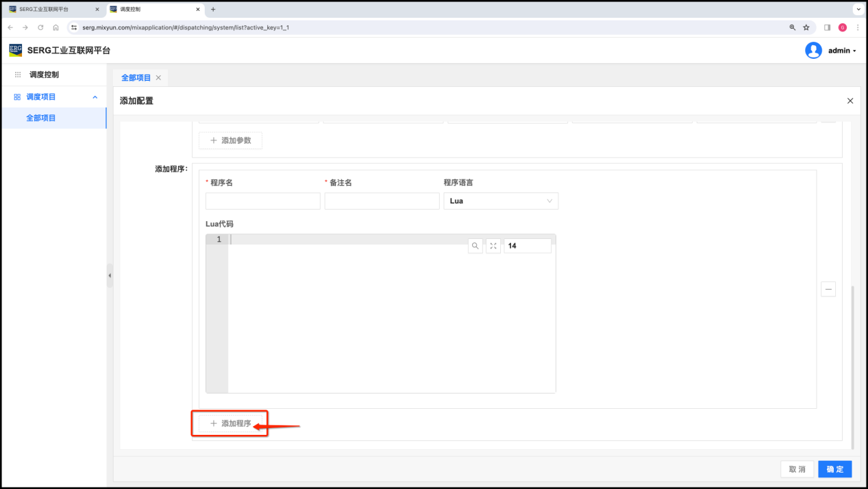Click the 确定 confirm button
This screenshot has height=489, width=868.
(x=834, y=469)
